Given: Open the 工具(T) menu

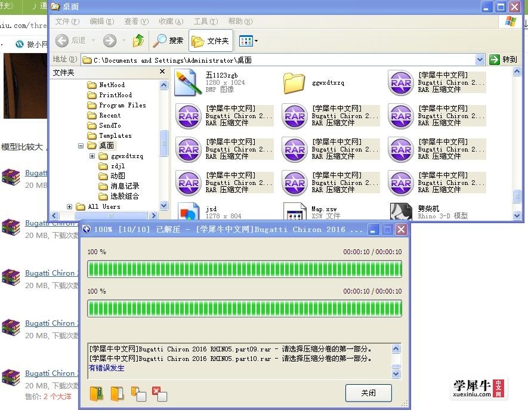Looking at the screenshot, I should (x=206, y=21).
